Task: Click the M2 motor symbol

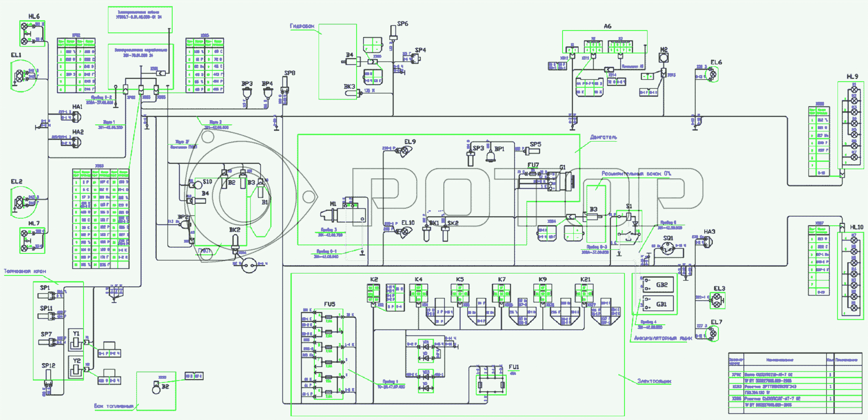Action: click(x=663, y=58)
